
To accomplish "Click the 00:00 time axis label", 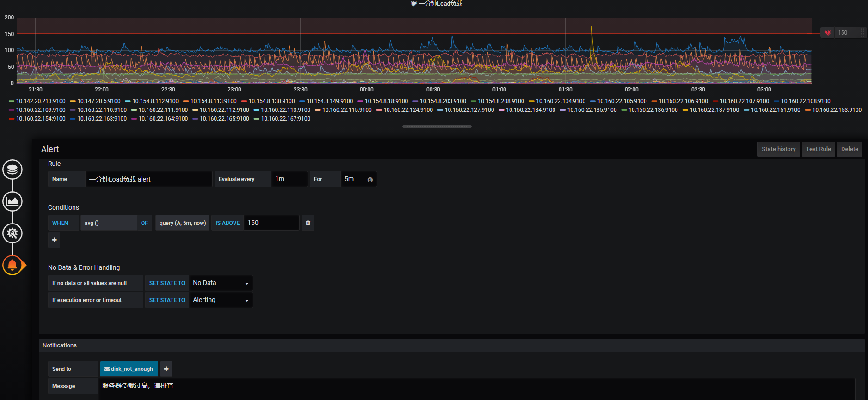I will click(x=367, y=90).
